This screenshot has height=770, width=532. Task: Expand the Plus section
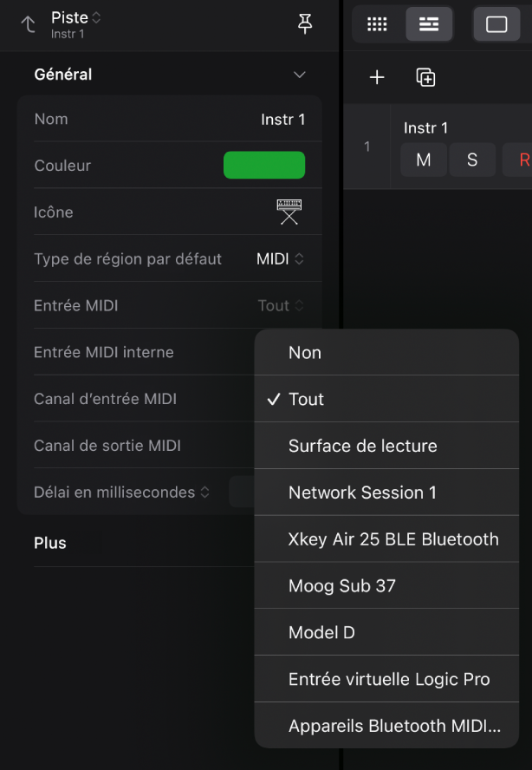[x=50, y=543]
